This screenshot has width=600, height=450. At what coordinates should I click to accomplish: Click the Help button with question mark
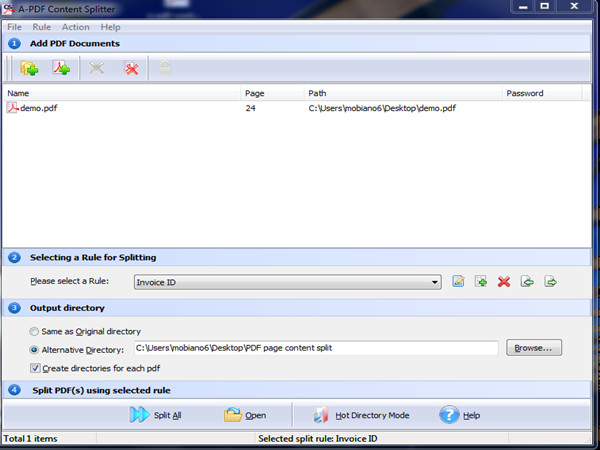pos(460,415)
